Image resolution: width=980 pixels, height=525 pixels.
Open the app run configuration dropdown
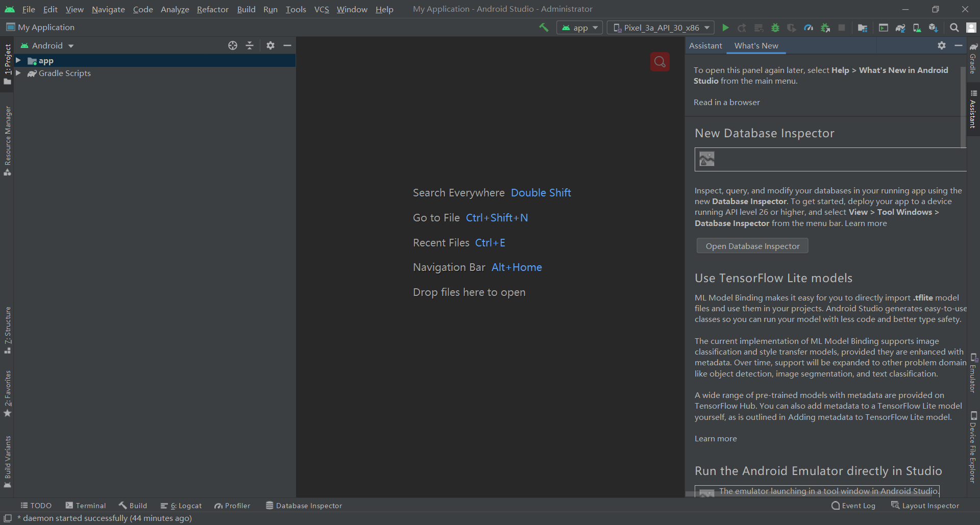580,28
